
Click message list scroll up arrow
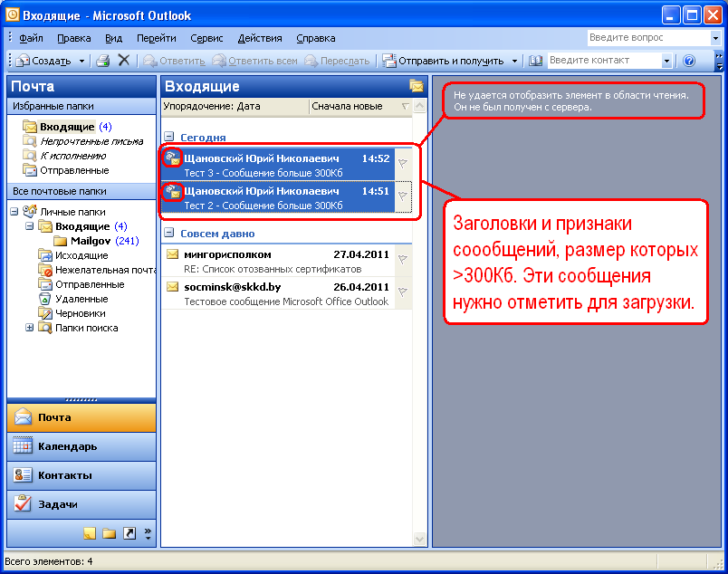(419, 106)
